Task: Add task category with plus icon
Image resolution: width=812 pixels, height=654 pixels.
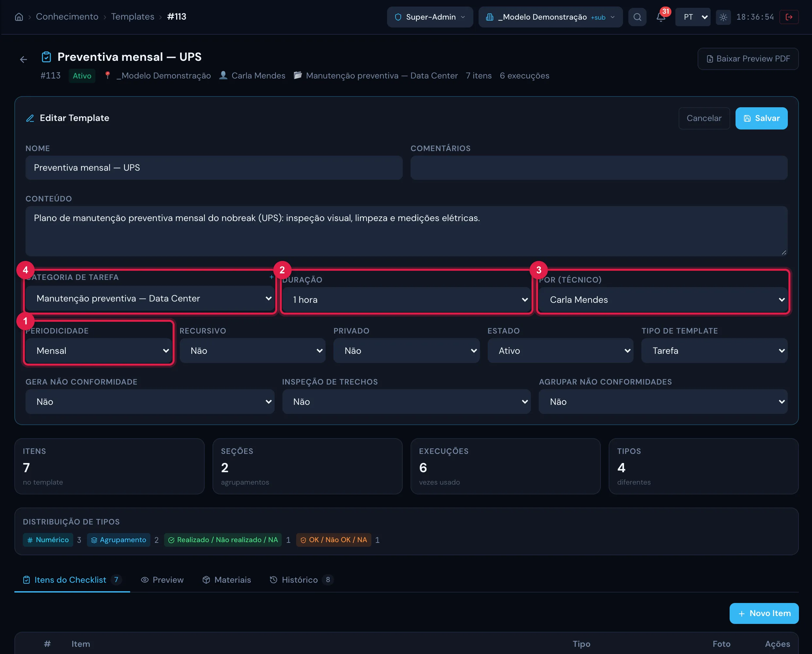Action: pyautogui.click(x=271, y=277)
